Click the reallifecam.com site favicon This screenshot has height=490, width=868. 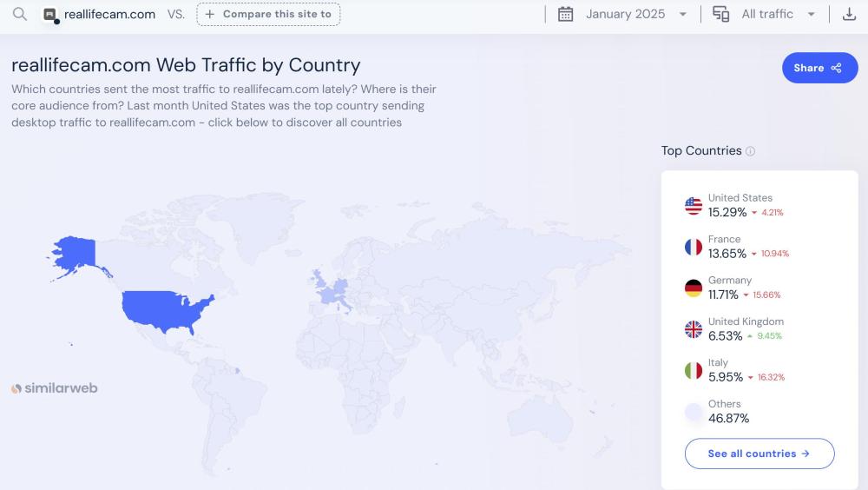click(x=50, y=15)
